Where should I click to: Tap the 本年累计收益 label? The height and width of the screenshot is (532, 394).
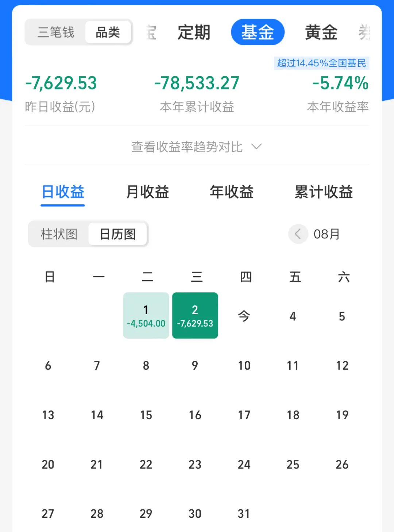coord(197,107)
